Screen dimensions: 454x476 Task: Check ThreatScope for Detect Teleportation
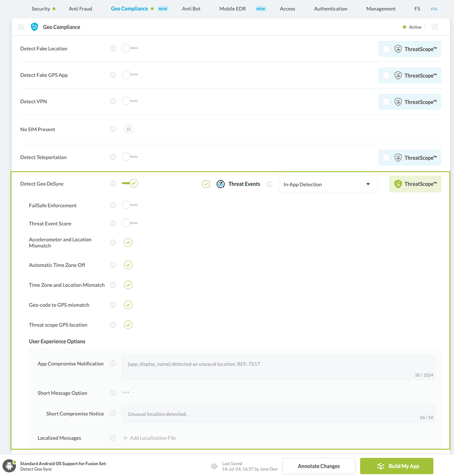coord(386,158)
